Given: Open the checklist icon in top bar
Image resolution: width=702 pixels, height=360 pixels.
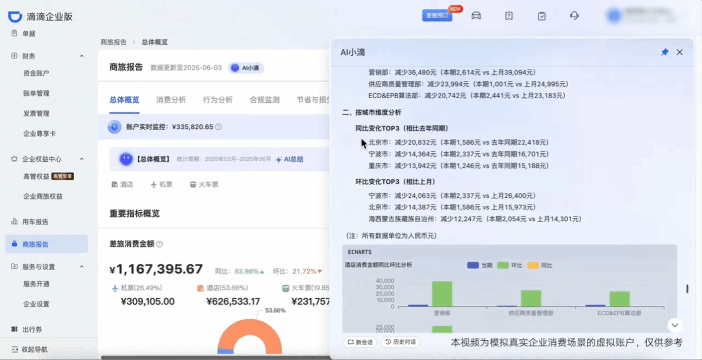Looking at the screenshot, I should tap(542, 16).
